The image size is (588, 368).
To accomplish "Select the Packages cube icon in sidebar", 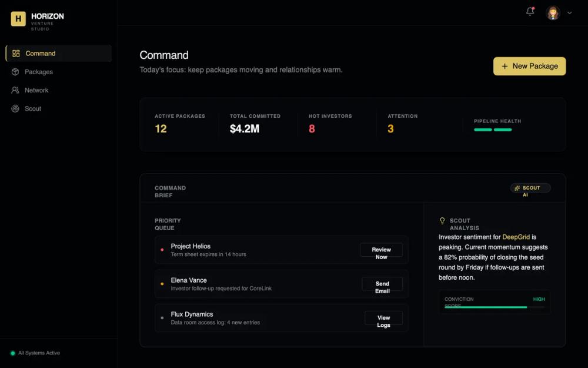I will pyautogui.click(x=14, y=71).
